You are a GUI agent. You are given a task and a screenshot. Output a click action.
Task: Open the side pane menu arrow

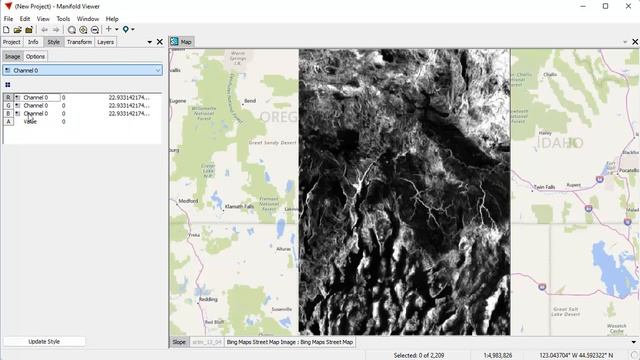point(149,42)
